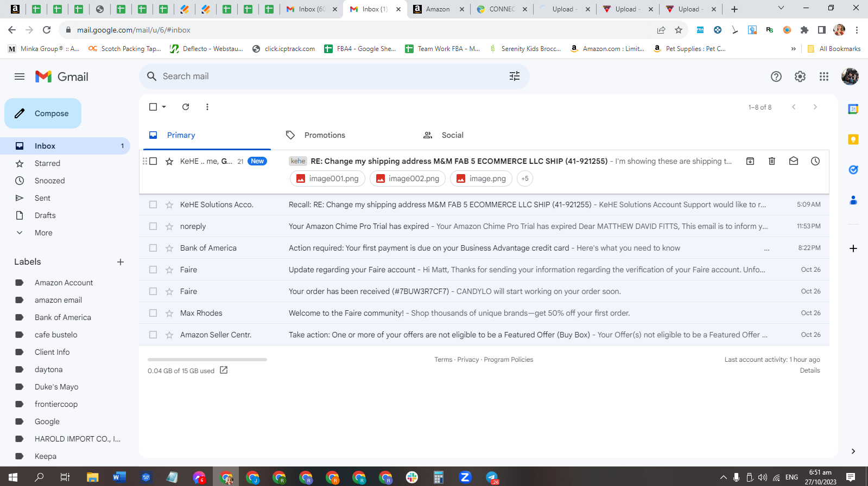
Task: Switch to the Primary tab
Action: click(x=207, y=135)
